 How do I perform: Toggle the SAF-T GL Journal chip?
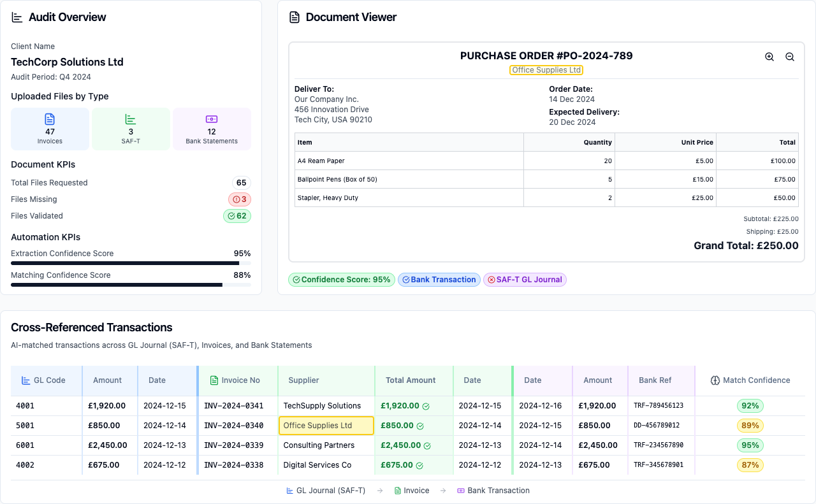coord(525,280)
